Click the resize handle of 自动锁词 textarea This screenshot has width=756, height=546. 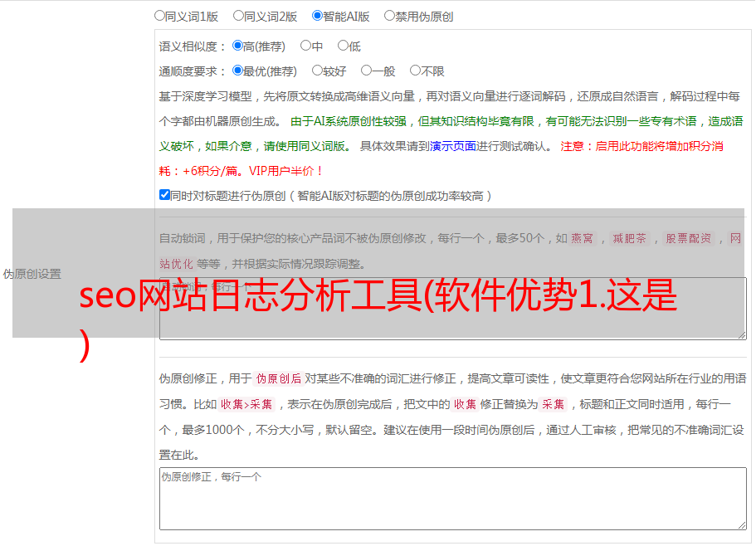coord(742,335)
